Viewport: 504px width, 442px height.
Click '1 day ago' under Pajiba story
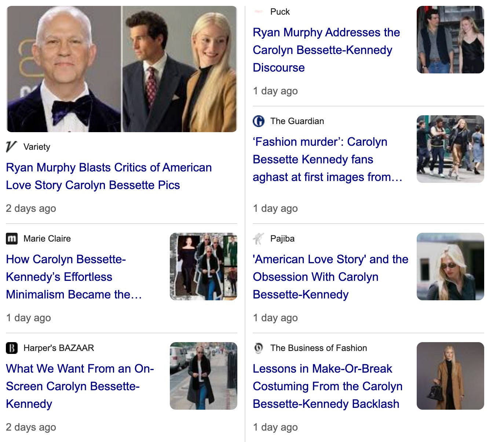[x=275, y=318]
